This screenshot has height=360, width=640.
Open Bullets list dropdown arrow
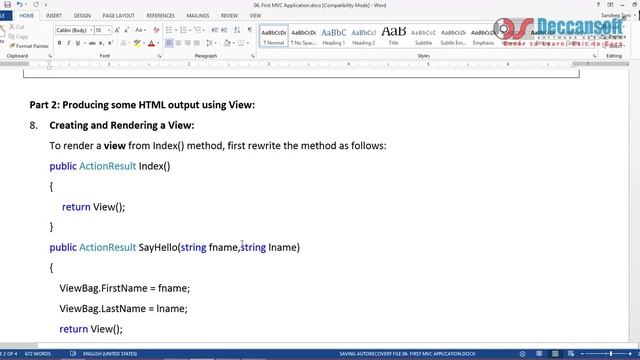(x=176, y=30)
